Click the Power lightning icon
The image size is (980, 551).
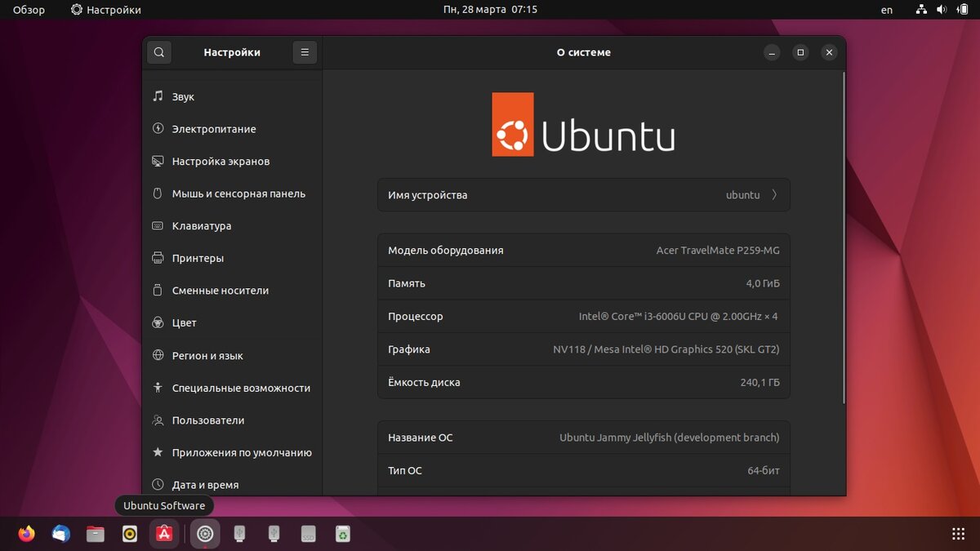tap(158, 128)
